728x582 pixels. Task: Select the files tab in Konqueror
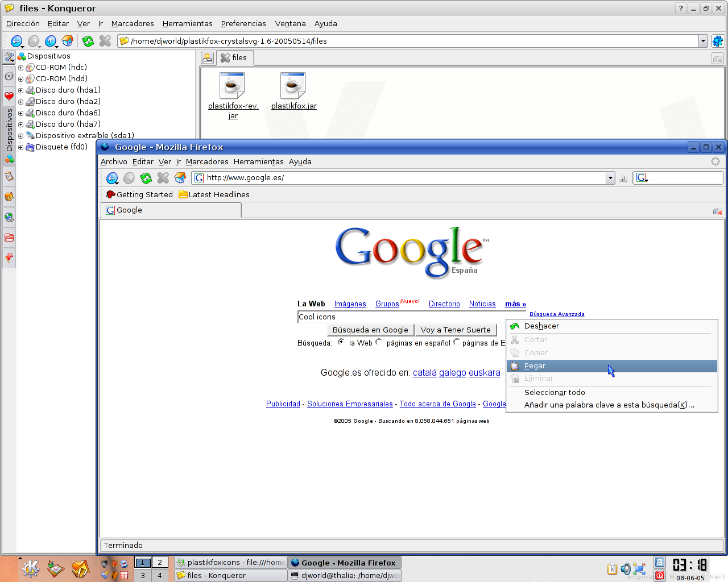tap(234, 58)
